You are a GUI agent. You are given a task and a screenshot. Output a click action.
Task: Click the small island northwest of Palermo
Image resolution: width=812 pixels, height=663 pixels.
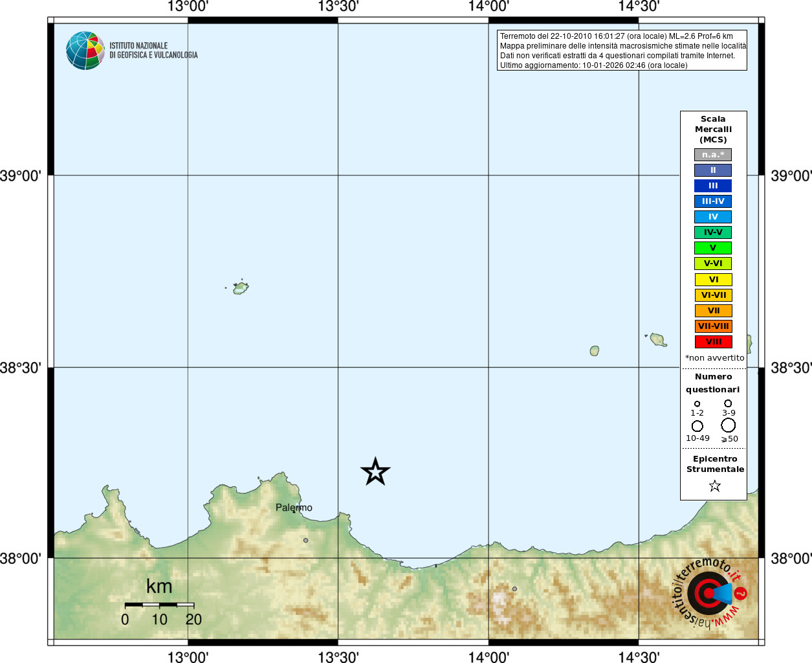point(241,287)
